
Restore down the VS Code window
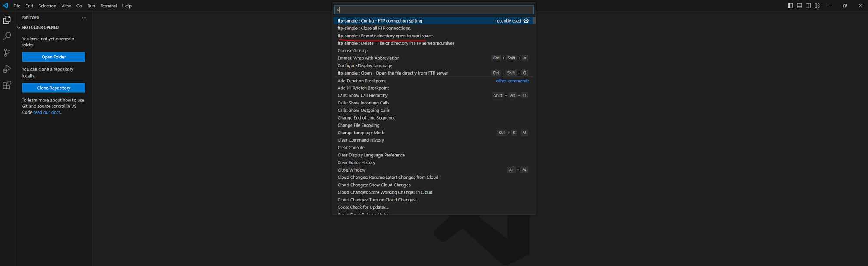pos(845,6)
